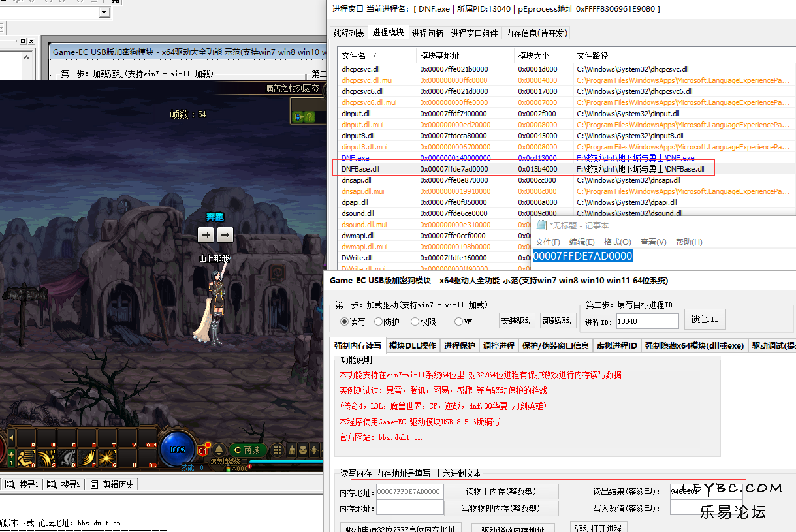The image size is (796, 532).
Task: Open Notepad 格式(O) menu
Action: coord(618,242)
